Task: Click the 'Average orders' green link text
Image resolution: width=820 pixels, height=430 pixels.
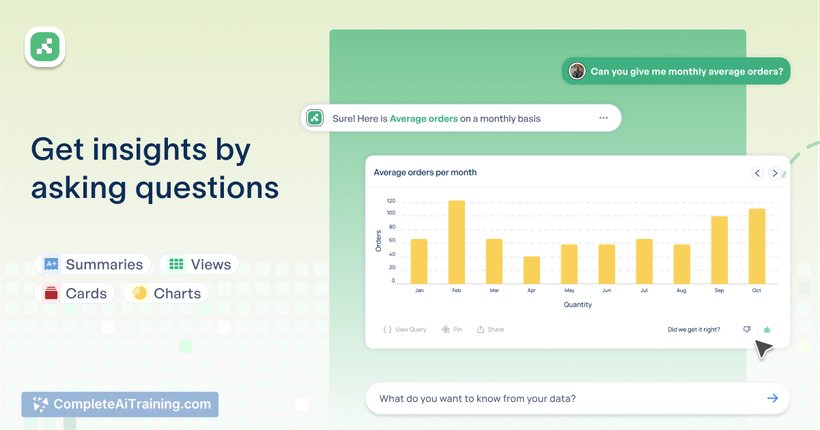Action: click(x=424, y=119)
